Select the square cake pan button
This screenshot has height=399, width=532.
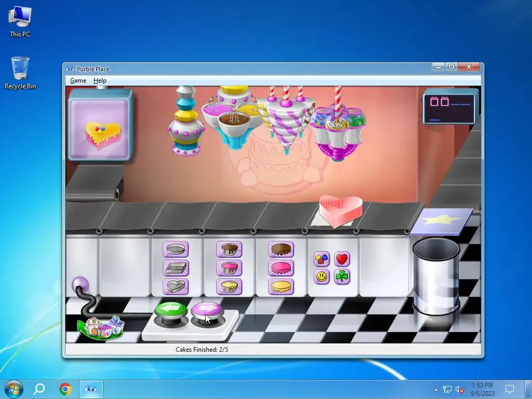tap(176, 268)
